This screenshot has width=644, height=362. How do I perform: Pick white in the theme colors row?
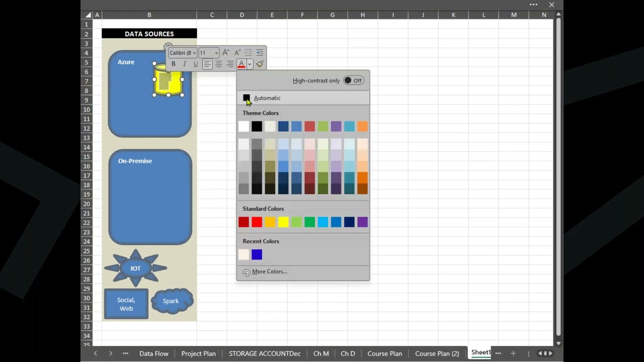click(x=244, y=126)
